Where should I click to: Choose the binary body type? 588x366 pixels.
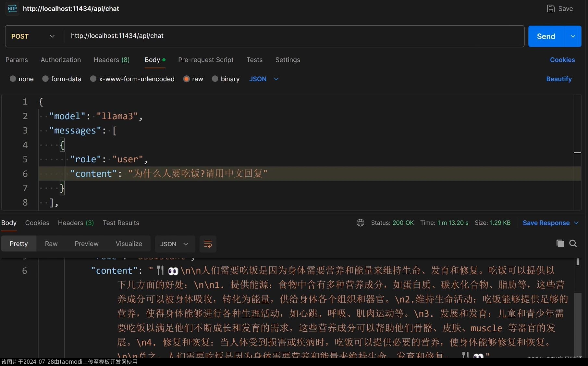point(215,79)
